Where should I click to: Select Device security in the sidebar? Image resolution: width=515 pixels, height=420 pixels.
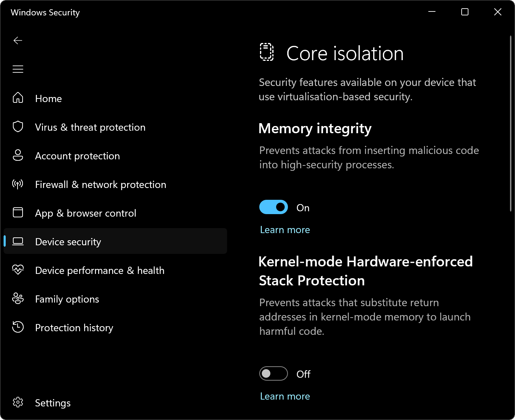(x=68, y=242)
